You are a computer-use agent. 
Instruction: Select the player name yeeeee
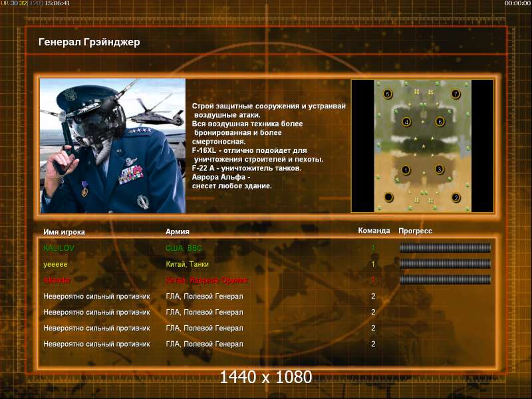pos(55,264)
